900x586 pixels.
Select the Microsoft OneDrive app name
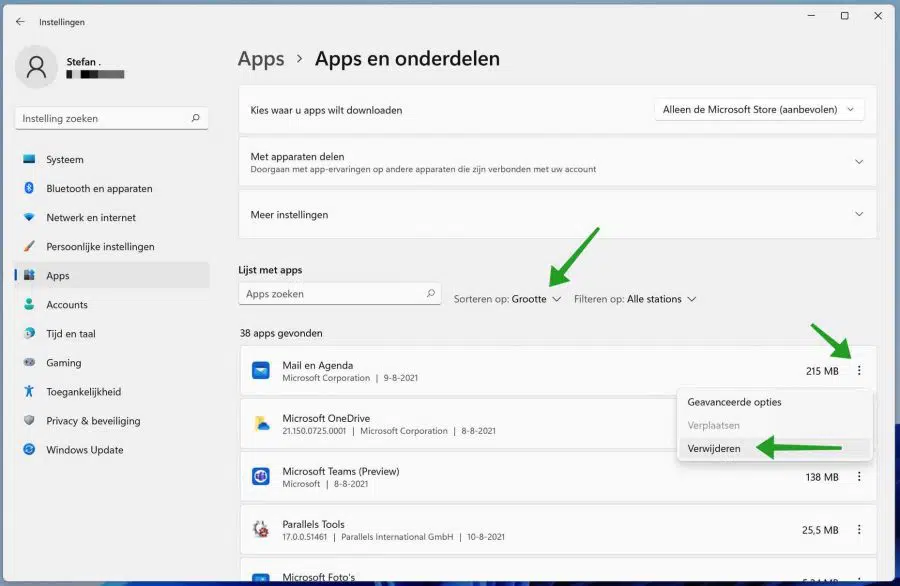coord(326,418)
